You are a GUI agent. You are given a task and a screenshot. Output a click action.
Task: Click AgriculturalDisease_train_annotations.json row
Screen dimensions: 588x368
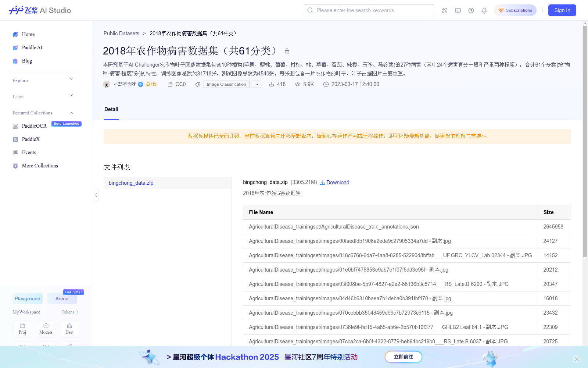pyautogui.click(x=390, y=227)
